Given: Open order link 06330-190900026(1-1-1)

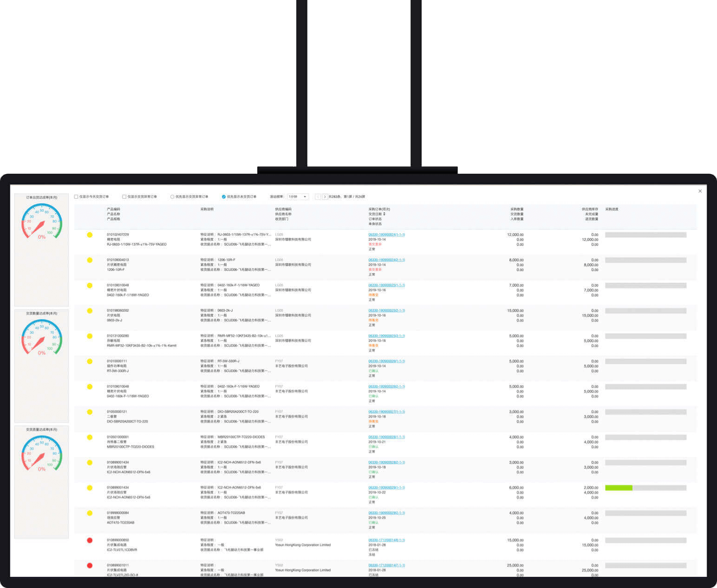Looking at the screenshot, I should (x=386, y=361).
